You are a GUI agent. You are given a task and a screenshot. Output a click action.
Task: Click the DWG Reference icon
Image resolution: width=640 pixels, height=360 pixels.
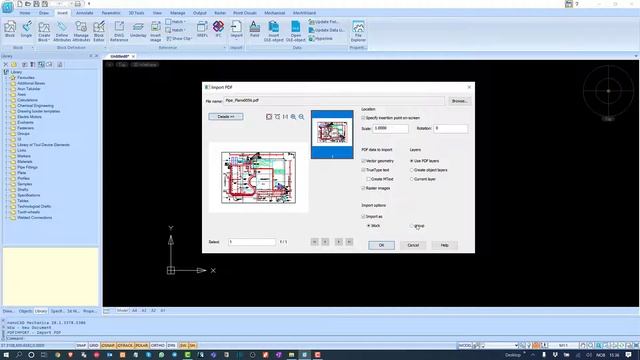tap(119, 31)
